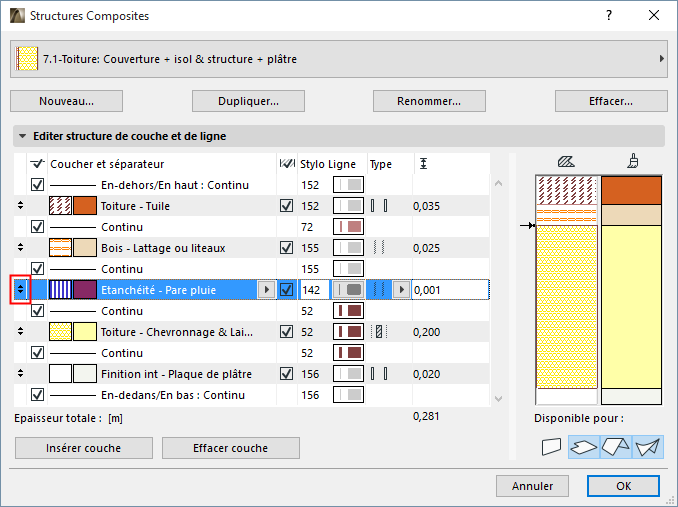Click the thickness column header icon
Viewport: 678px width, 507px height.
[x=423, y=163]
